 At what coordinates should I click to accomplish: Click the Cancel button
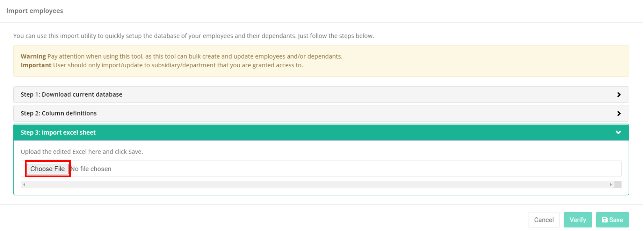point(543,220)
